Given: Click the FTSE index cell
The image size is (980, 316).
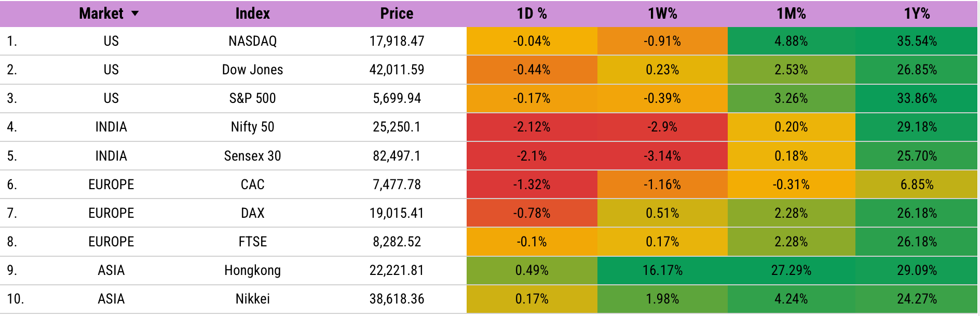Looking at the screenshot, I should (x=252, y=242).
